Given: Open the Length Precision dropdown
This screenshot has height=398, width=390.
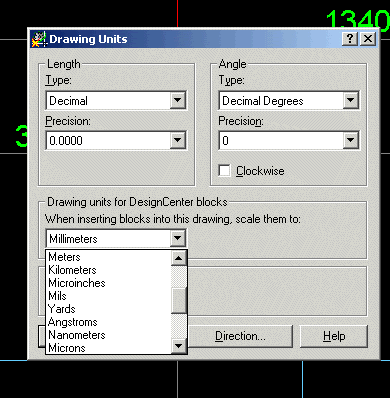Looking at the screenshot, I should pyautogui.click(x=177, y=140).
